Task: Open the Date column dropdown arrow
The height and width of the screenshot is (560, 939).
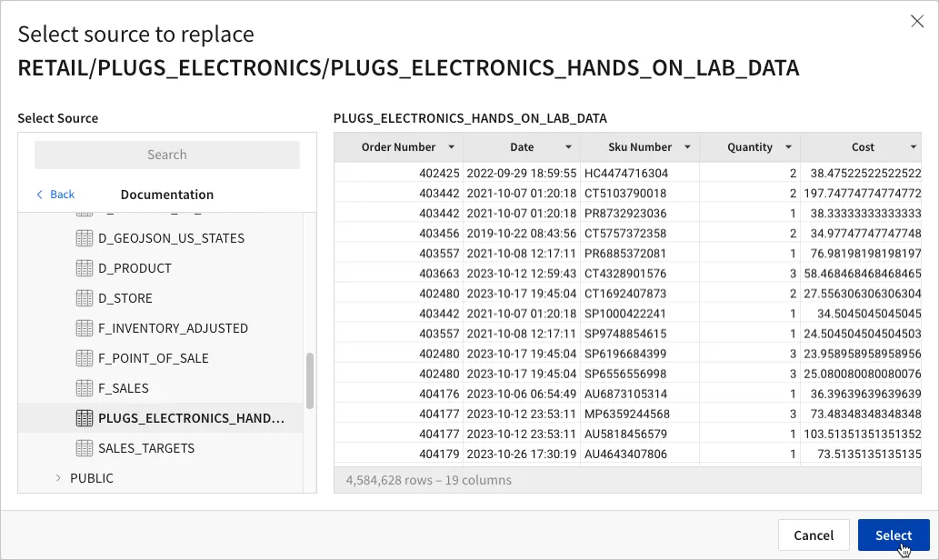Action: 568,147
